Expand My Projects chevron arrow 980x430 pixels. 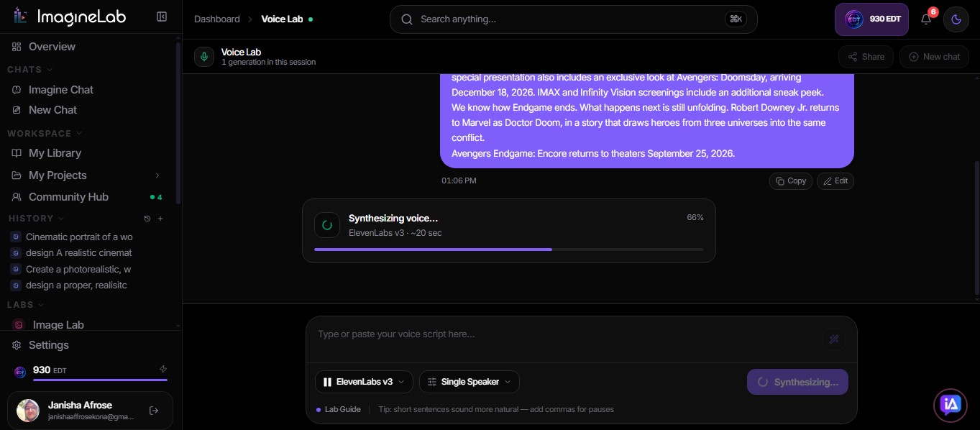pos(157,175)
